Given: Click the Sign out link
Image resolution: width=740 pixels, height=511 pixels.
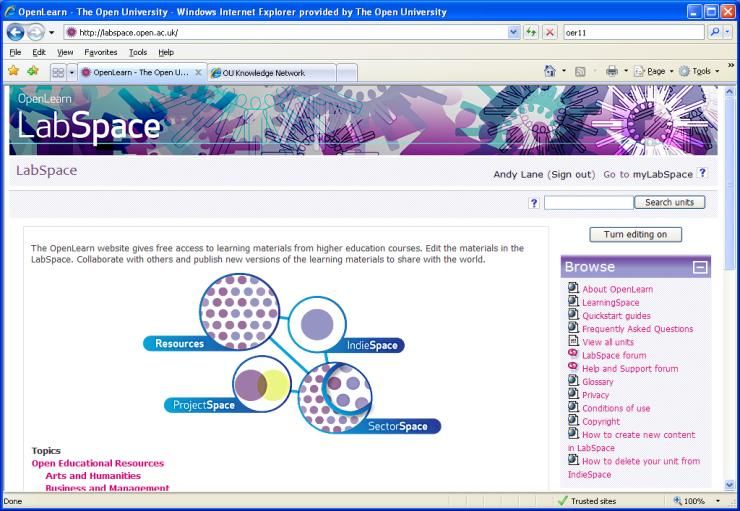Looking at the screenshot, I should 571,175.
